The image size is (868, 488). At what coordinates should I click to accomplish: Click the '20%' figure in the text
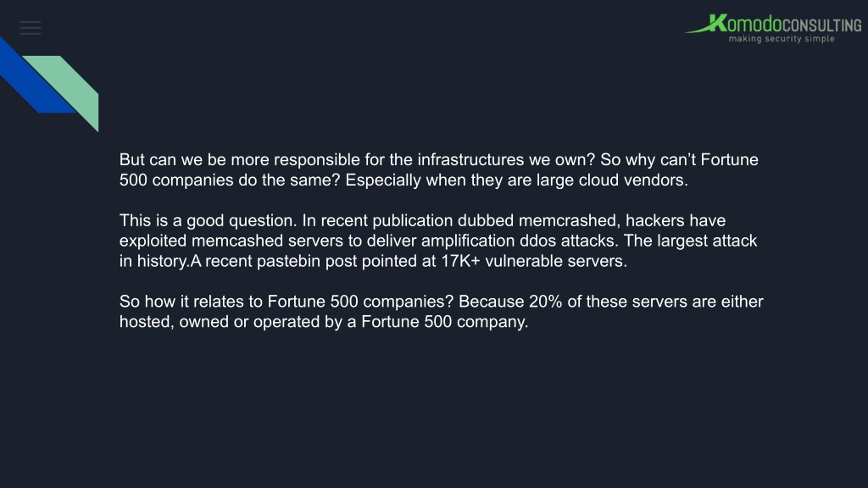click(x=545, y=302)
